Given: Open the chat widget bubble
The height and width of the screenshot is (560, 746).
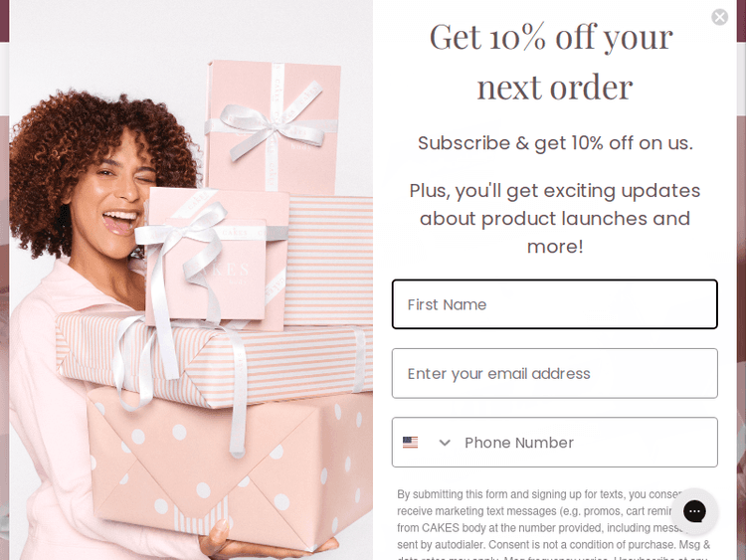Looking at the screenshot, I should [x=694, y=511].
